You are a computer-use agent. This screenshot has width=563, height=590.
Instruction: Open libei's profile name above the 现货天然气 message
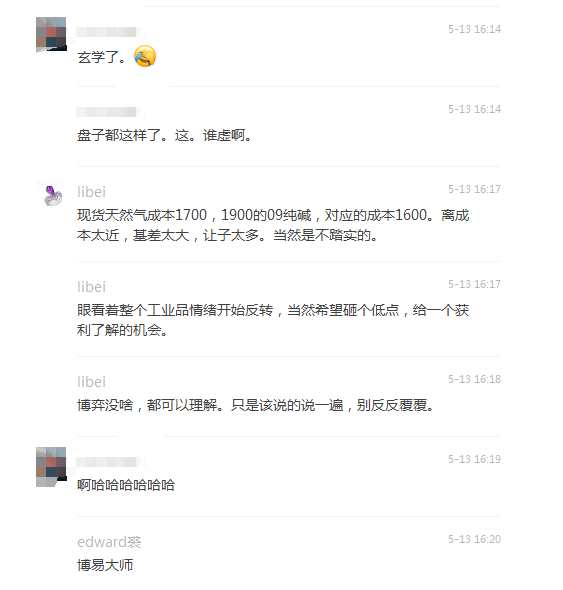point(91,192)
